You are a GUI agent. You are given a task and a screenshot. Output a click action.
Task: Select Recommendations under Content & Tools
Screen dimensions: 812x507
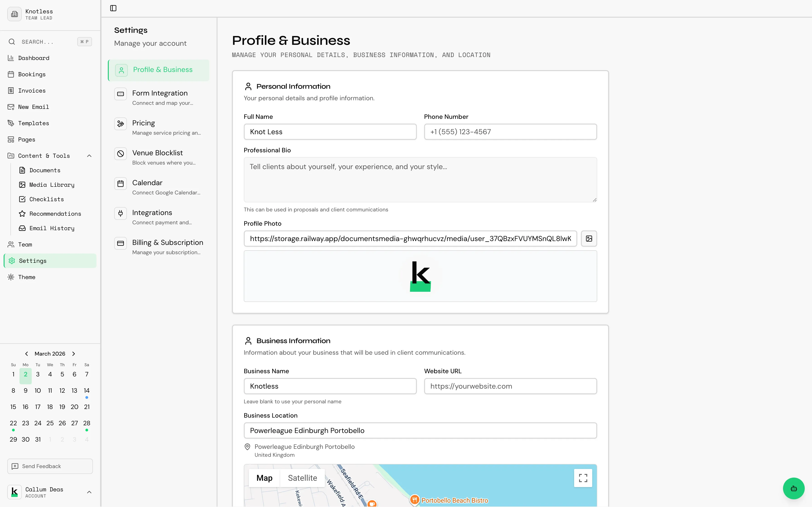(55, 214)
